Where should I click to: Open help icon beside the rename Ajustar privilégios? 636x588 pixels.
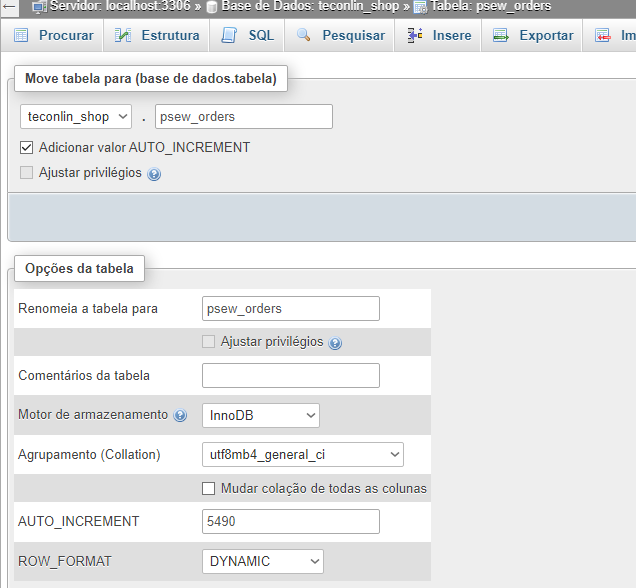point(335,343)
